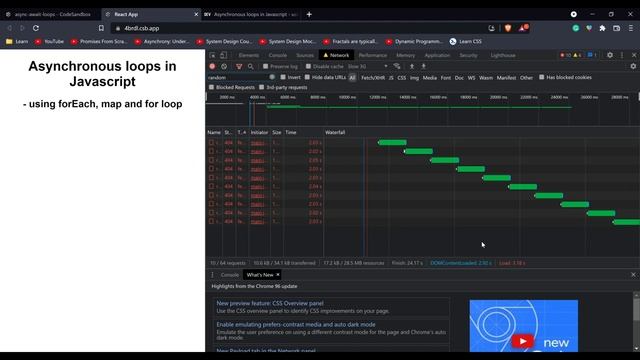Viewport: 640px width, 360px height.
Task: Click the browser address bar URL
Action: (x=142, y=28)
